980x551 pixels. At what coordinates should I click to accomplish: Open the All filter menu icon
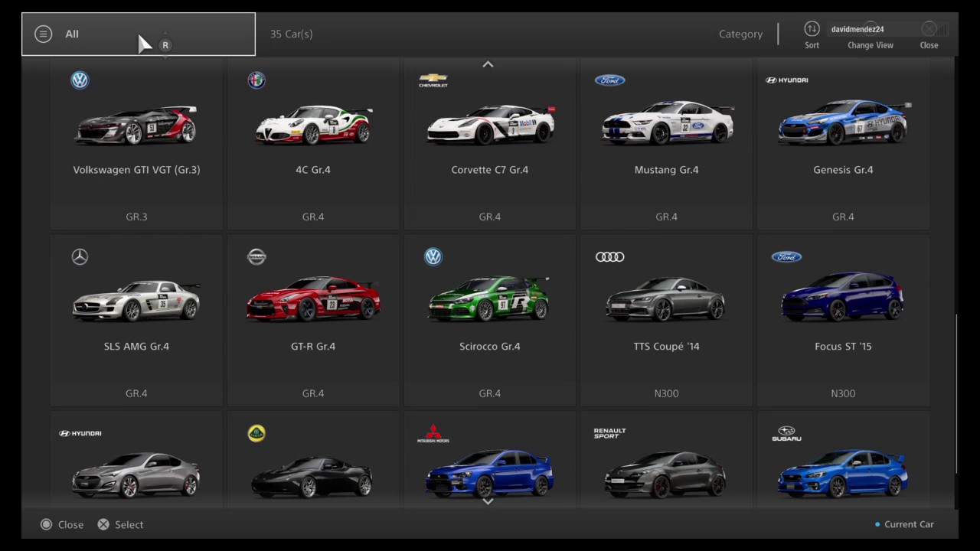44,34
